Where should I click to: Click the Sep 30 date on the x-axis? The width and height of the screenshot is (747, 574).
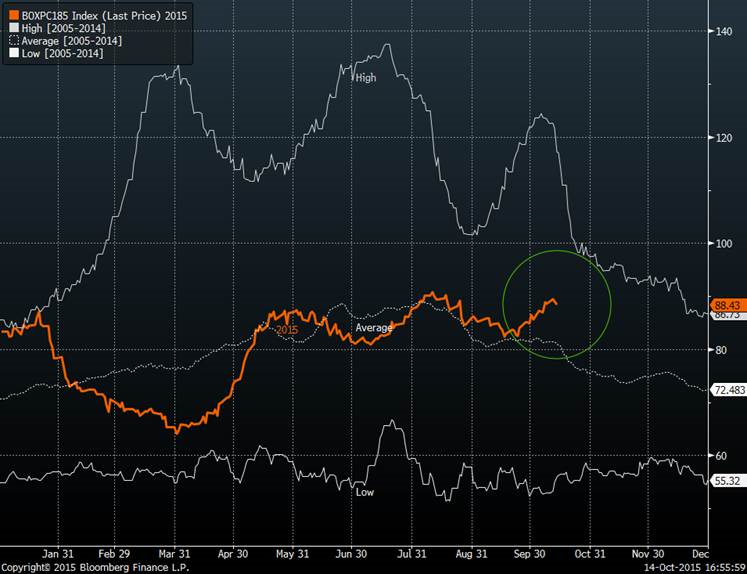530,553
